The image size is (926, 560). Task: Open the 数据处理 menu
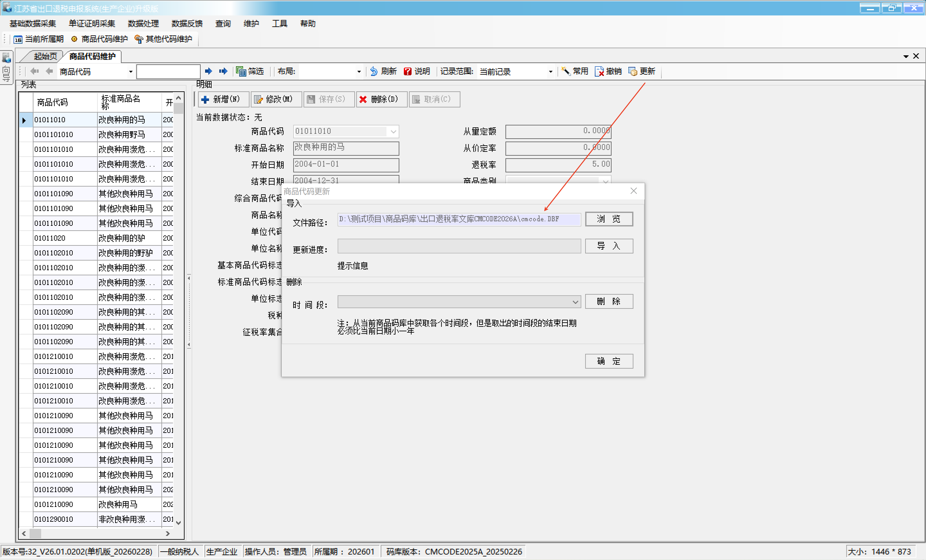[143, 24]
